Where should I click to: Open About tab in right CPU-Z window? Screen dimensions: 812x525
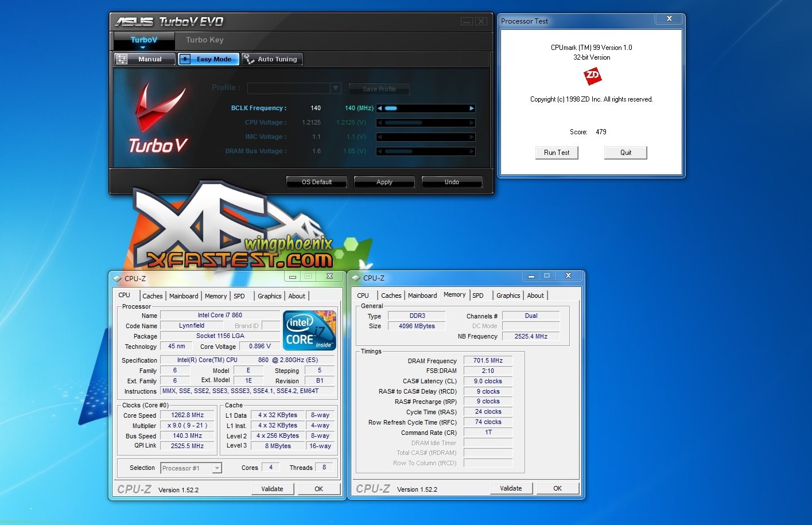(x=535, y=295)
